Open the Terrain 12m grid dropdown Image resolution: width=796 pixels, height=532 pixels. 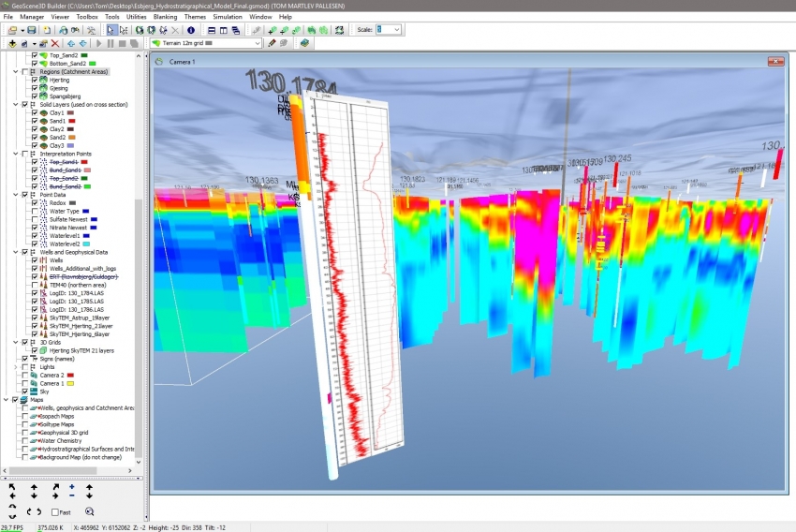pos(256,43)
